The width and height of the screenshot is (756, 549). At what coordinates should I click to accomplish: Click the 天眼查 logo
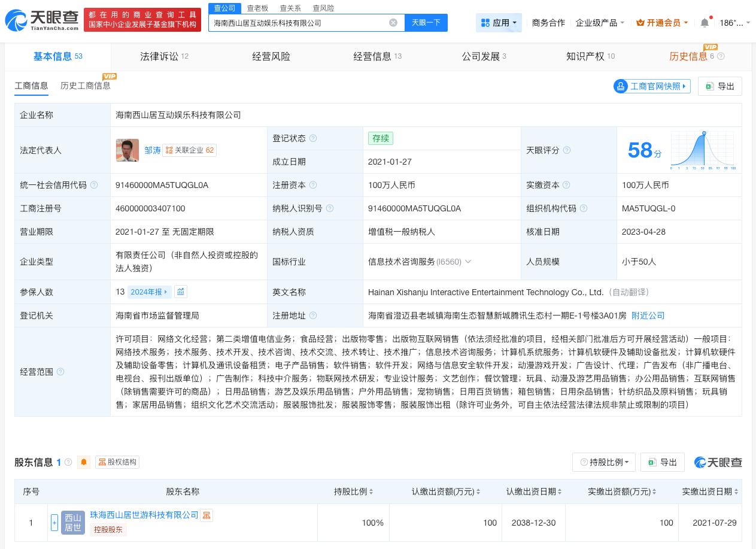coord(36,20)
